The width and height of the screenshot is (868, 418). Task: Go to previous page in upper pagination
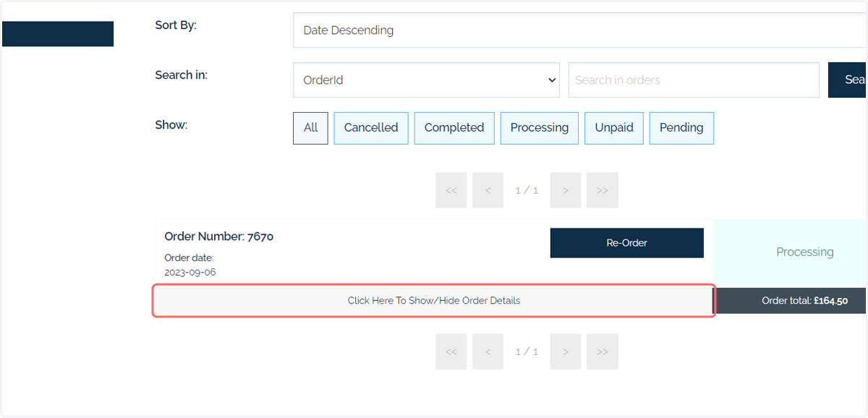click(x=488, y=190)
